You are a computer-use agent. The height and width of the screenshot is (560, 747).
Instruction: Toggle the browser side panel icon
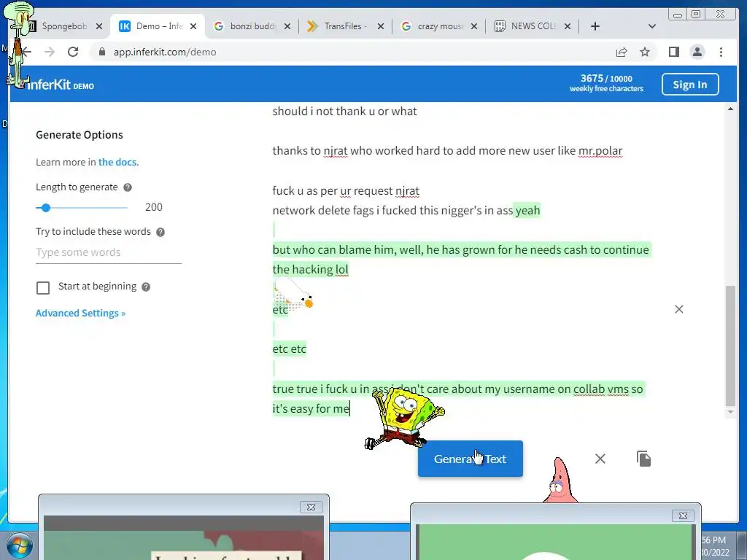point(673,52)
